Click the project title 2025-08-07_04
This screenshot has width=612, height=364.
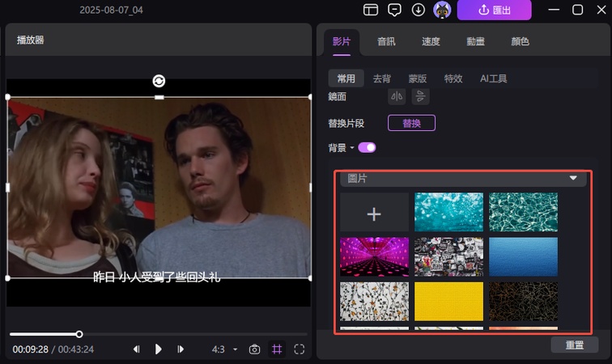click(111, 11)
